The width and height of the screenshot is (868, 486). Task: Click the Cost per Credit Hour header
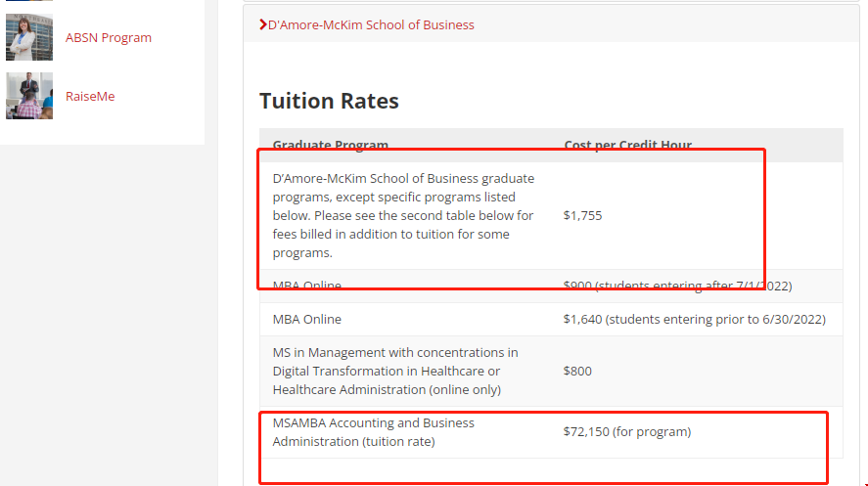[627, 145]
